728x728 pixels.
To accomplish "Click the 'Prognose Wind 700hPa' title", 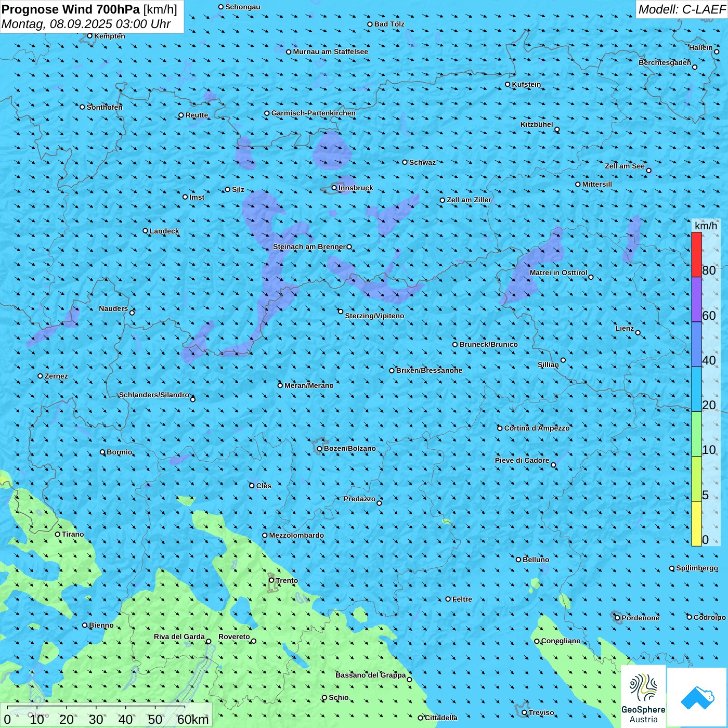I will coord(71,9).
